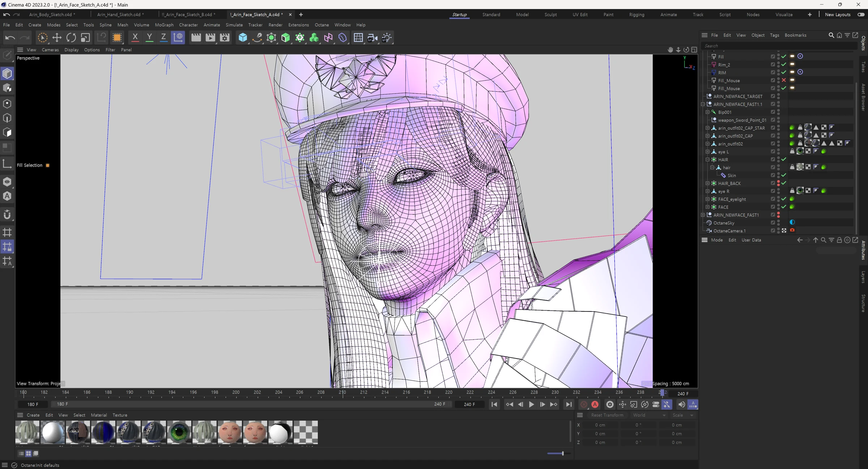868x469 pixels.
Task: Add a Cube primitive object
Action: [x=243, y=38]
